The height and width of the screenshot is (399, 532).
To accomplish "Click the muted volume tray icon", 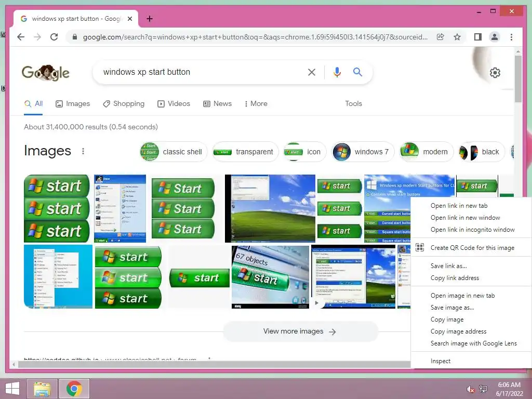I will click(470, 389).
